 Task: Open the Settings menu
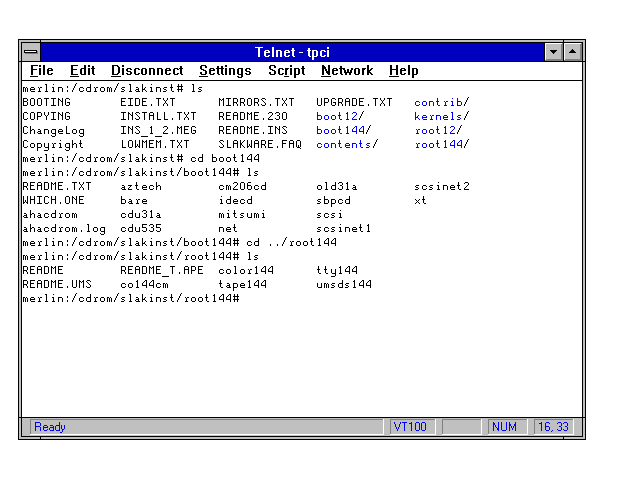[225, 71]
